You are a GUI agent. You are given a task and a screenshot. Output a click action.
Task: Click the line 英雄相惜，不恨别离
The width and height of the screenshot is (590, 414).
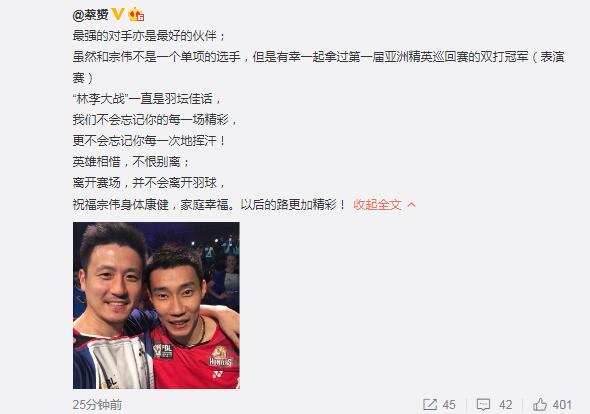point(131,162)
